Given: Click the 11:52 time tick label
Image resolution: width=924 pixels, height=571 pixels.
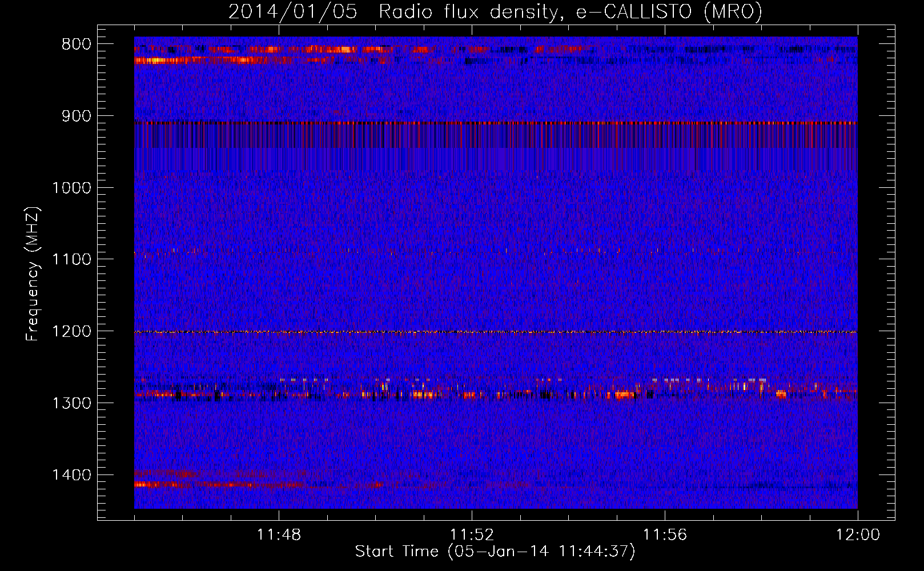Looking at the screenshot, I should (472, 535).
